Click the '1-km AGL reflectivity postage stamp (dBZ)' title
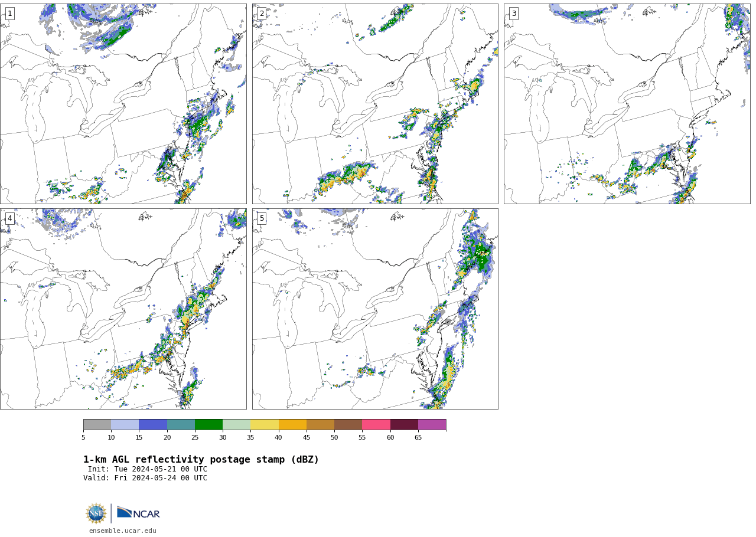756x537 pixels. pos(201,460)
